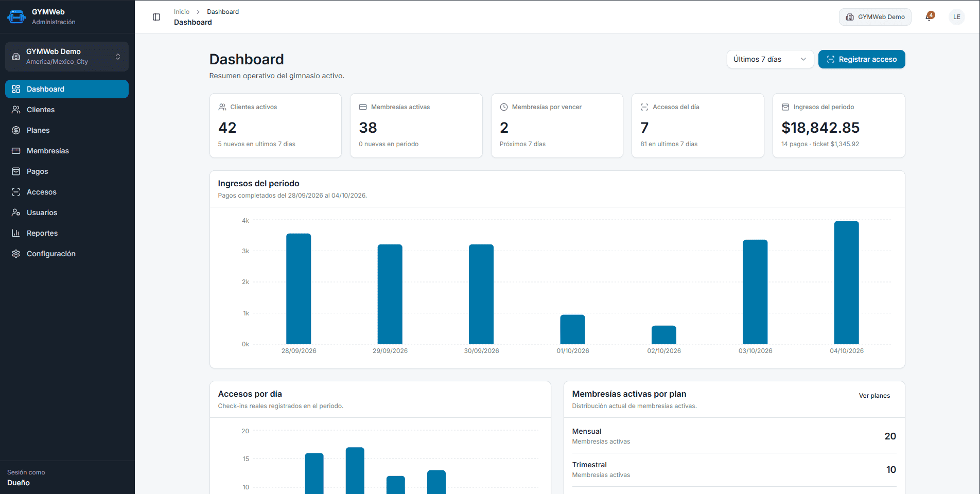Image resolution: width=980 pixels, height=494 pixels.
Task: Go to Planes section
Action: tap(67, 130)
